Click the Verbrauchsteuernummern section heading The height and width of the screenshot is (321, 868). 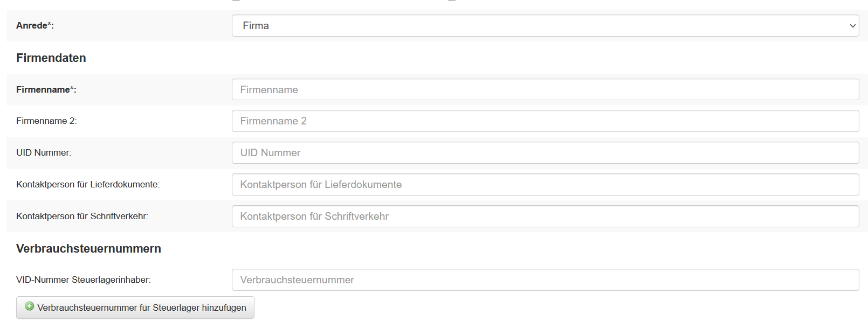pyautogui.click(x=88, y=249)
